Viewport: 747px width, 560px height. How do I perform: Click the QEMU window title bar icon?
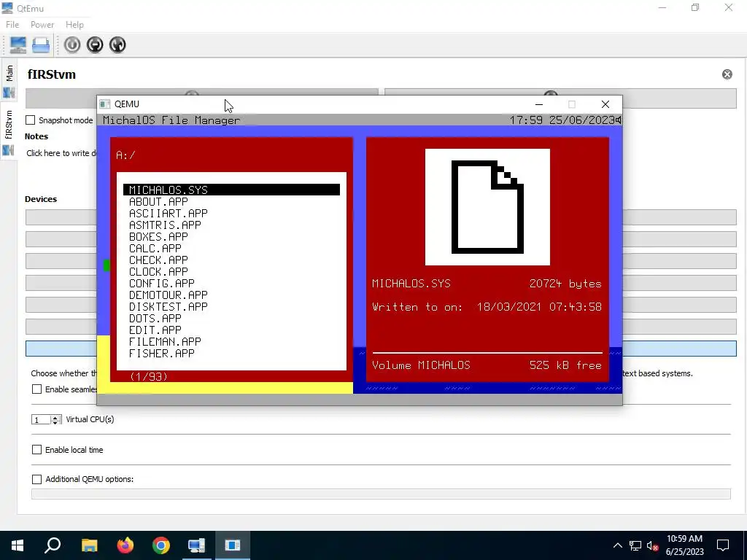(105, 104)
